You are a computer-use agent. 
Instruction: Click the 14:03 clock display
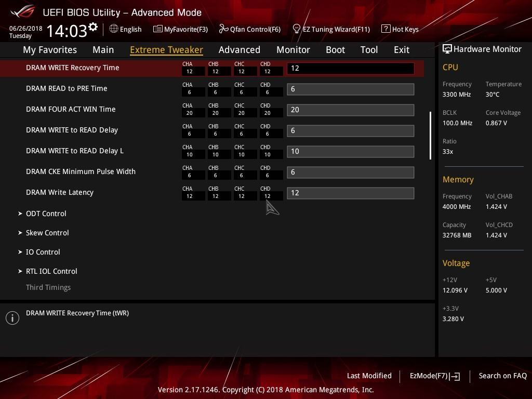click(x=66, y=31)
